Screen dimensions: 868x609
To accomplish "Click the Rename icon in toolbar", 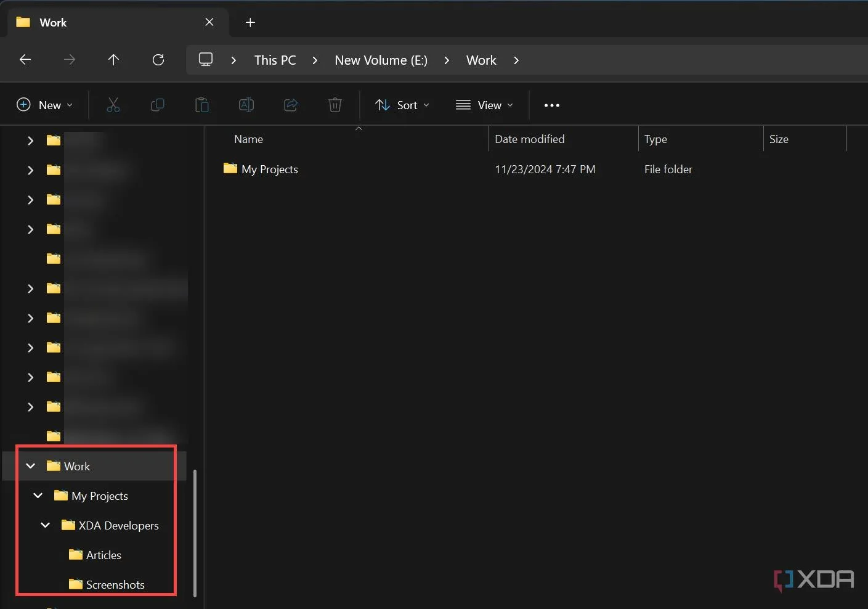I will pyautogui.click(x=246, y=105).
